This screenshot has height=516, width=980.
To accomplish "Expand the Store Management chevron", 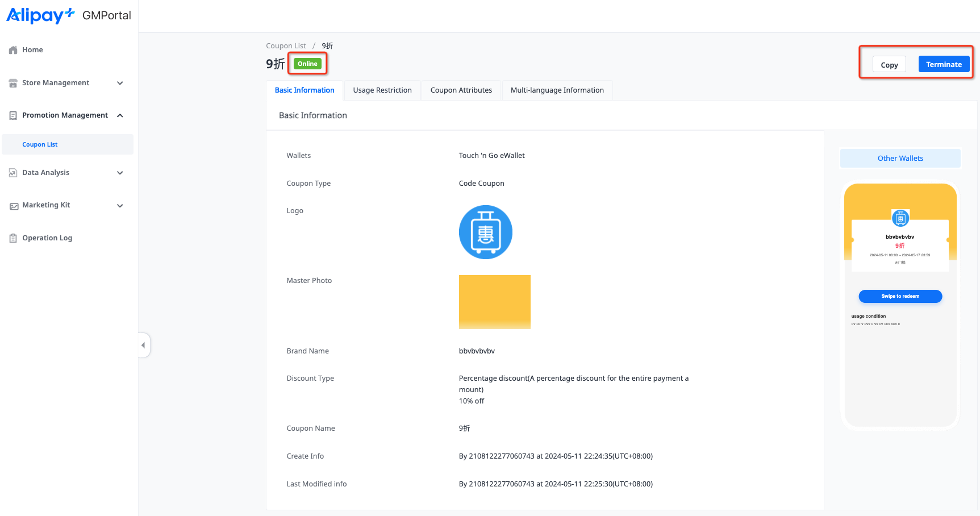I will (x=120, y=83).
